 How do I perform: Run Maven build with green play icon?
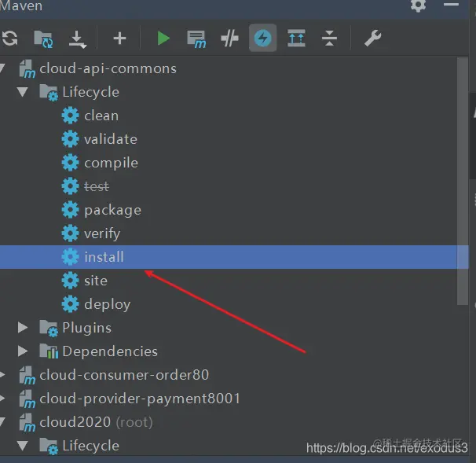coord(163,39)
